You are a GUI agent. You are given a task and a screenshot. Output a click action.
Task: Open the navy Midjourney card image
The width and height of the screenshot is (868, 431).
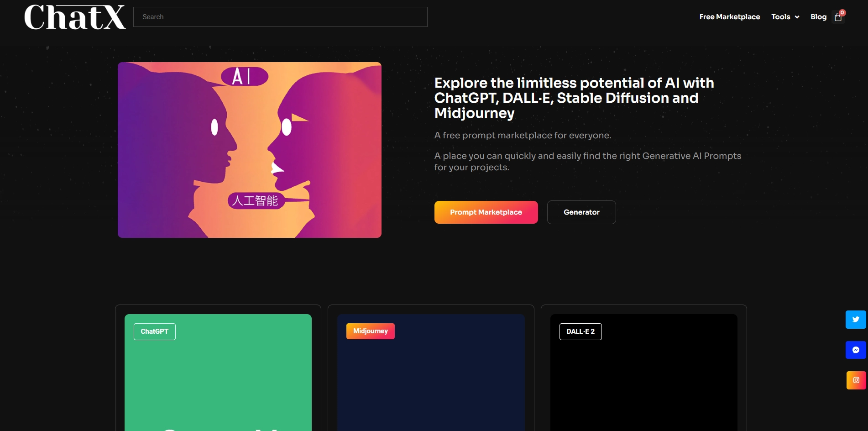[431, 384]
